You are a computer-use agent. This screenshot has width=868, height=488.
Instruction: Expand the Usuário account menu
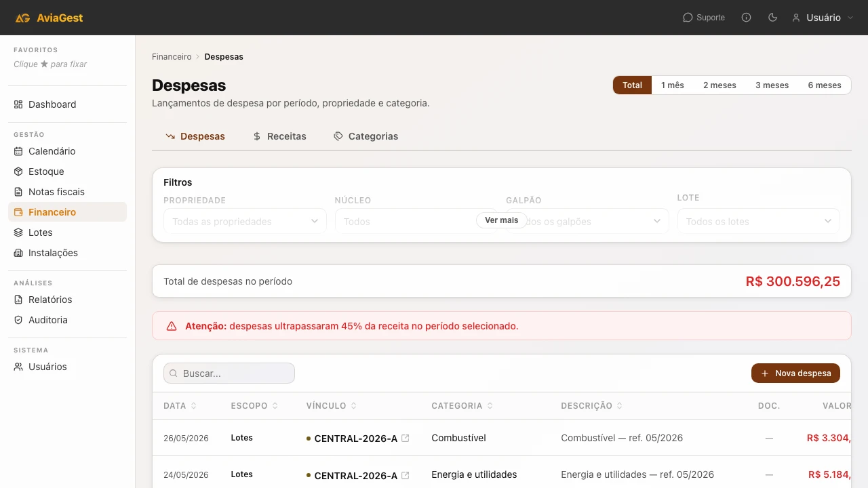click(823, 18)
